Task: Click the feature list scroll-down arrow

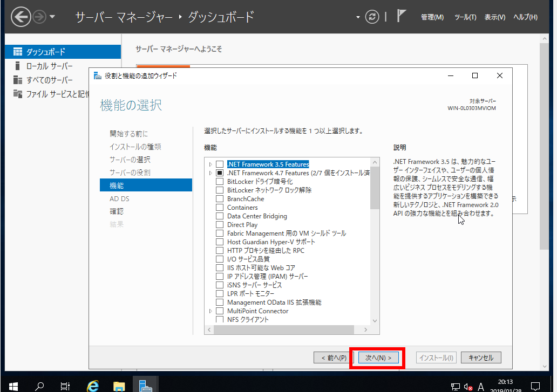Action: [375, 321]
